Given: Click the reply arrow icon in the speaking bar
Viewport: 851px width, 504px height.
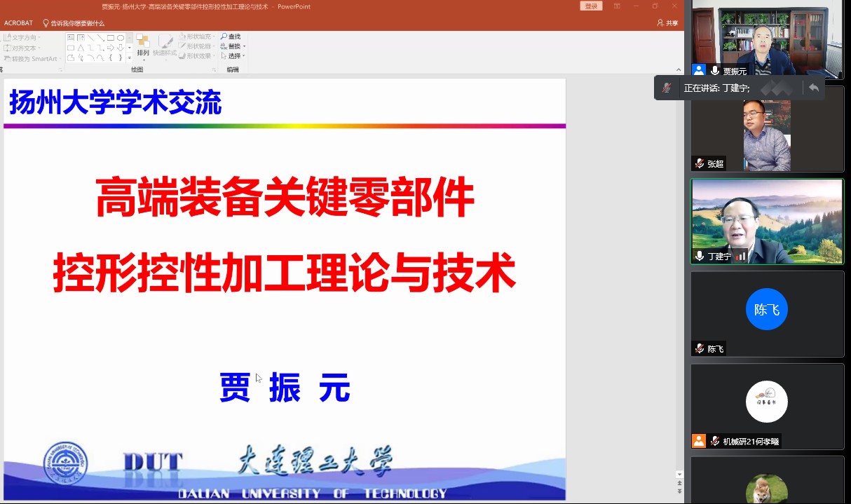Looking at the screenshot, I should tap(813, 88).
